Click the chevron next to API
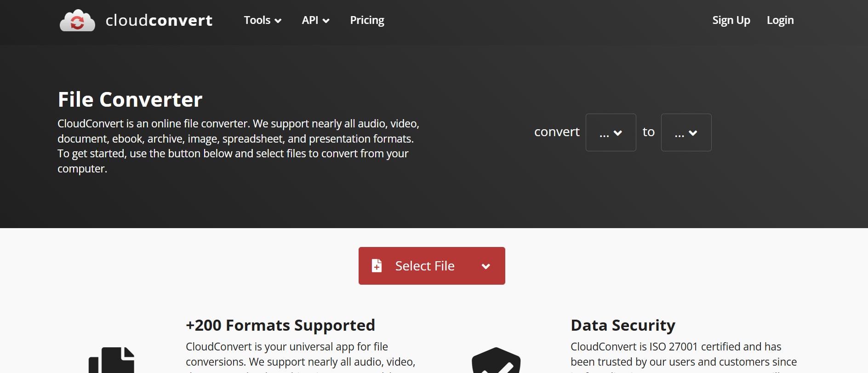 pyautogui.click(x=326, y=21)
